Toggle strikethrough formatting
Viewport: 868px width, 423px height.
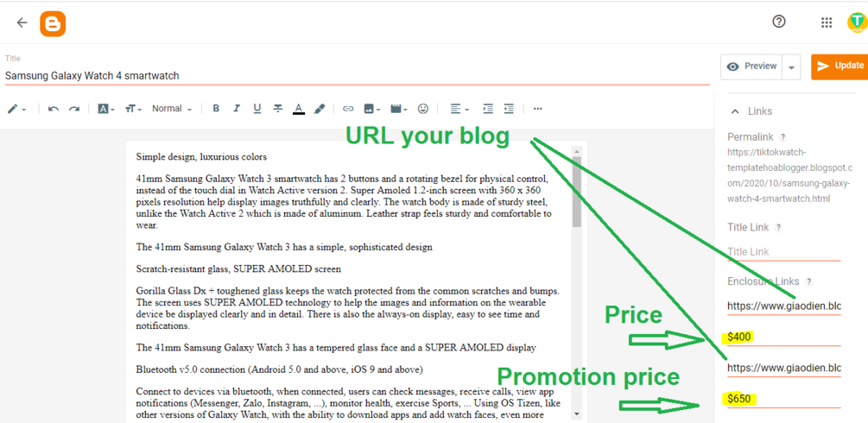click(x=278, y=109)
